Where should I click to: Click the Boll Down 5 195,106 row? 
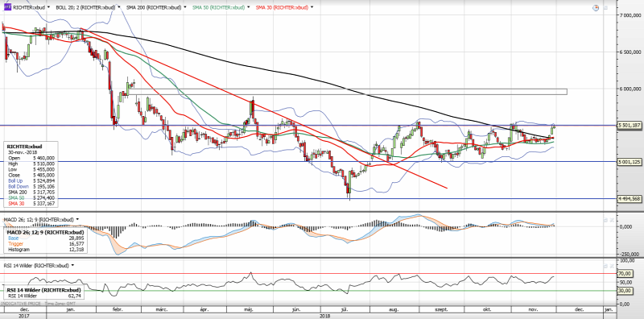coord(31,187)
